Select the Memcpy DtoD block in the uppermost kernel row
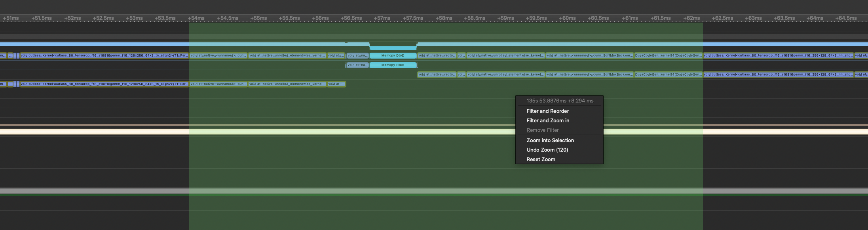 [x=393, y=55]
